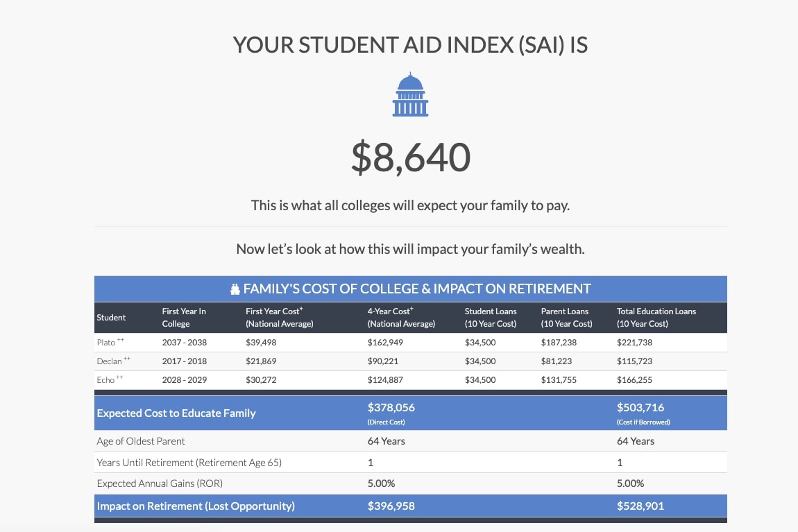Click the Expected Annual Gains (ROR) label
The image size is (798, 532).
pyautogui.click(x=160, y=483)
